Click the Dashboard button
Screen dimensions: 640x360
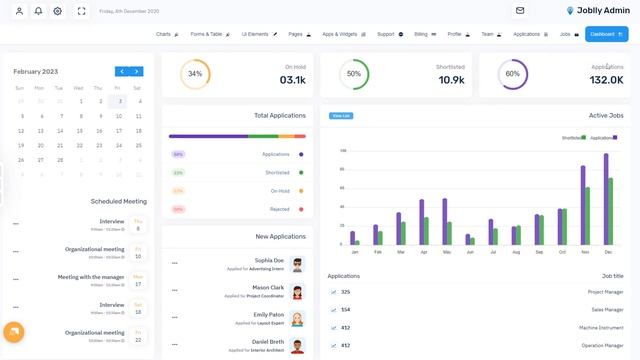607,34
